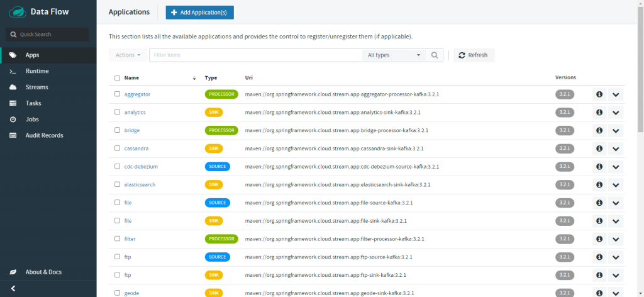Viewport: 644px width, 297px height.
Task: Open the Tasks section
Action: tap(48, 103)
